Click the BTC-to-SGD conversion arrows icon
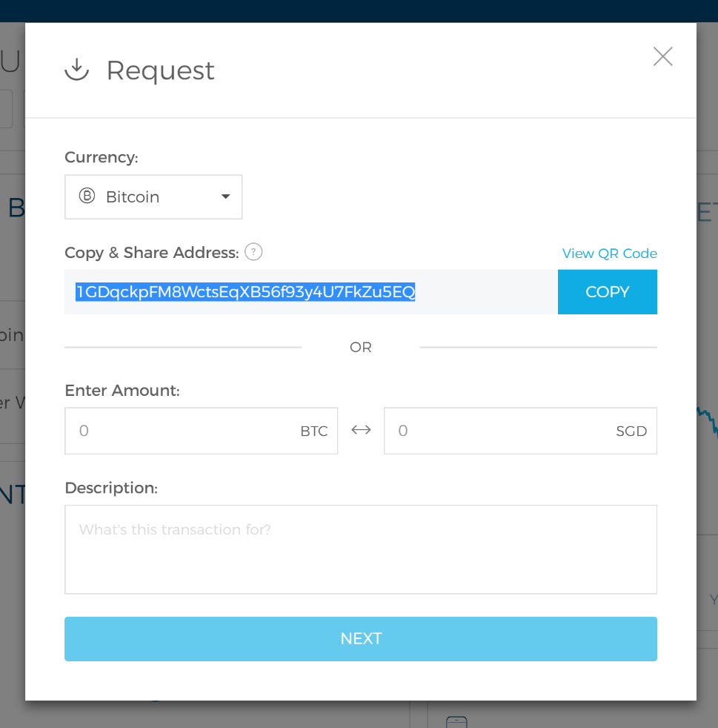 pyautogui.click(x=360, y=430)
